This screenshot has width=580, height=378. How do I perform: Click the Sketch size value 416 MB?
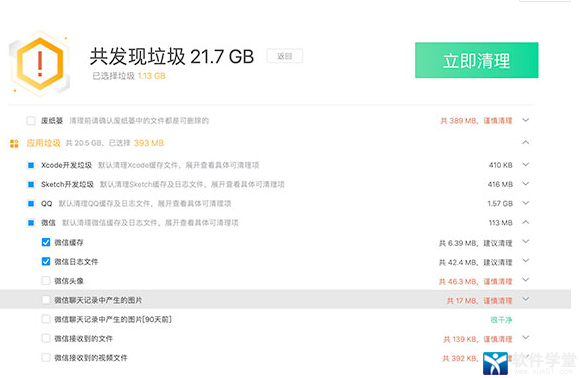pyautogui.click(x=500, y=184)
